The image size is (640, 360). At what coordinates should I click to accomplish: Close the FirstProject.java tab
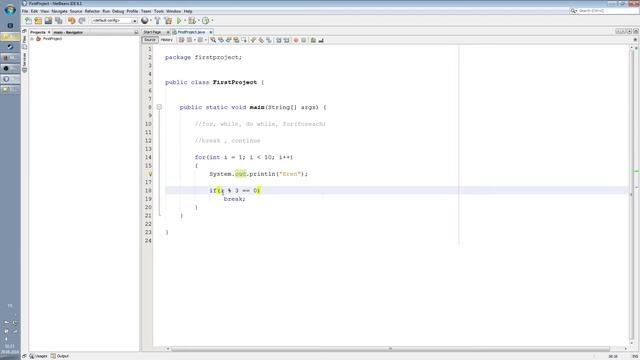[211, 32]
